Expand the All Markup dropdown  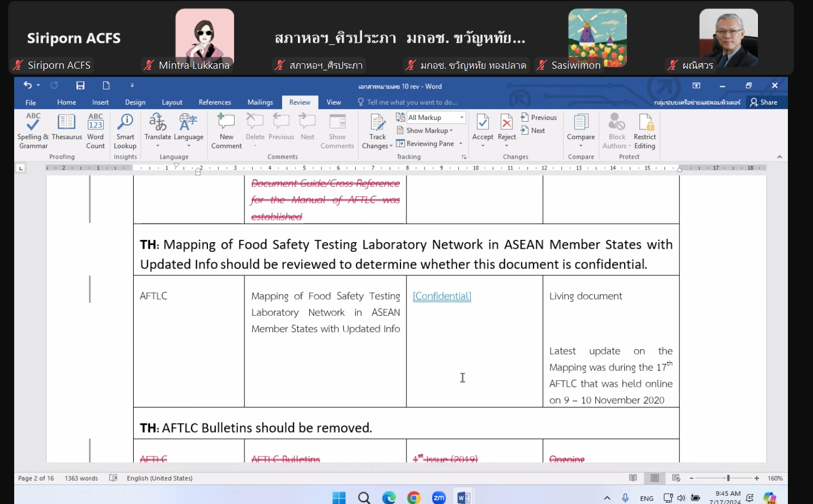tap(462, 117)
